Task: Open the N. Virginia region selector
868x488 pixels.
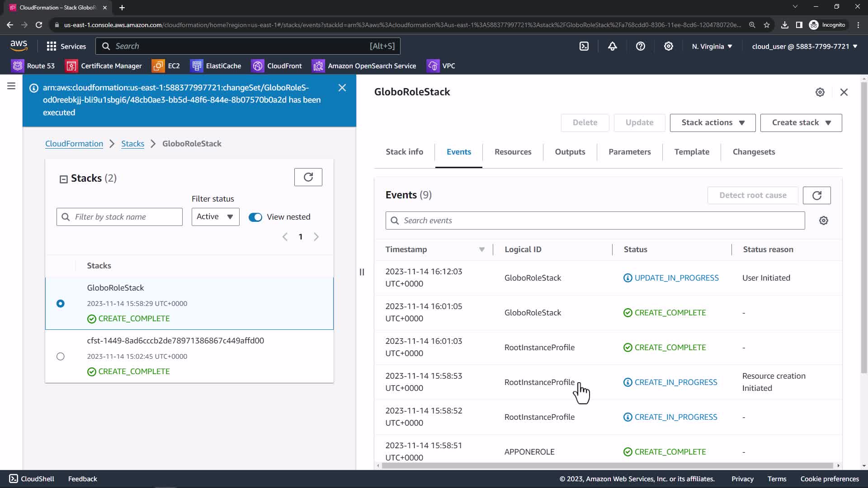Action: (x=712, y=46)
